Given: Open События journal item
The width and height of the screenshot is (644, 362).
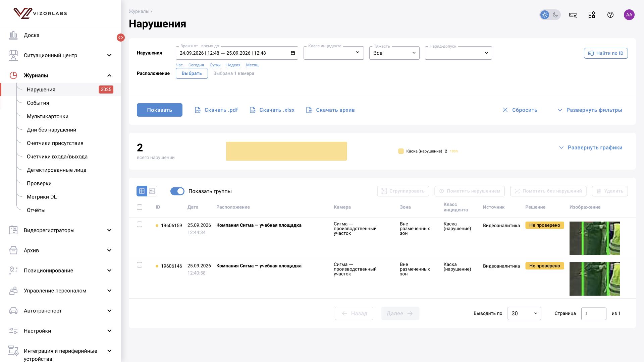Looking at the screenshot, I should tap(38, 103).
